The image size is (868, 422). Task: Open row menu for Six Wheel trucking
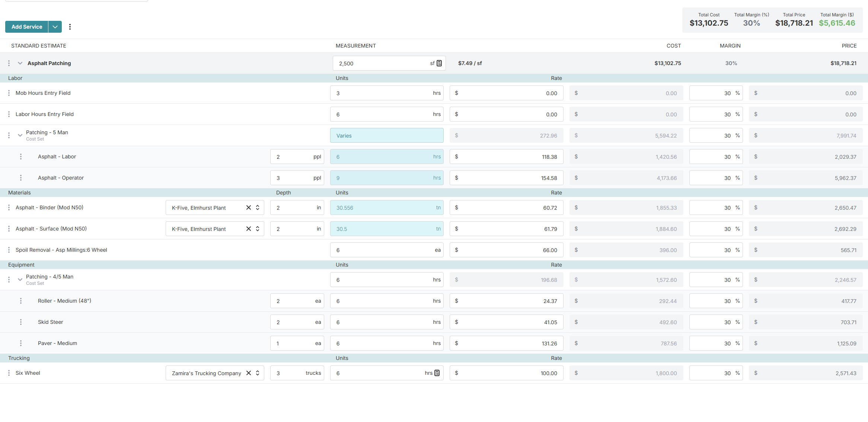pyautogui.click(x=9, y=373)
